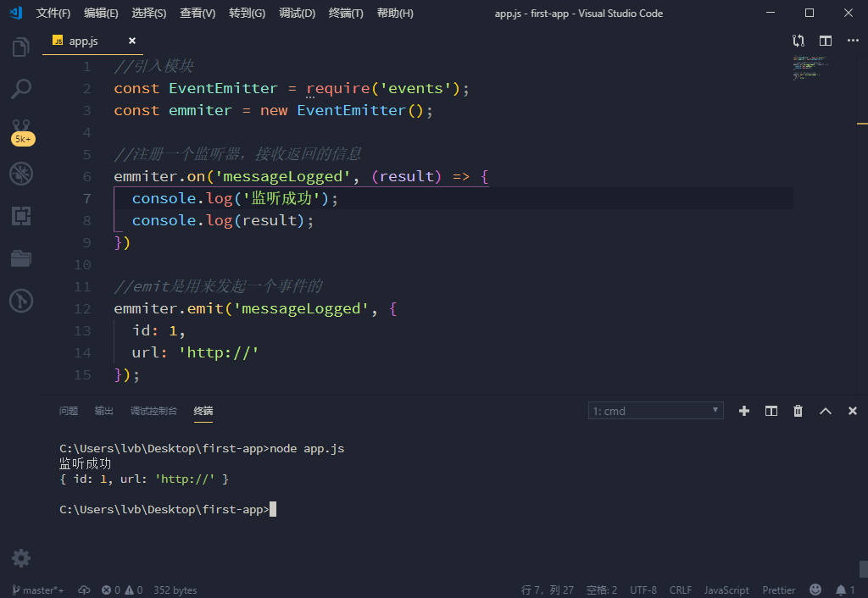Screen dimensions: 868x598
Task: Change language mode JavaScript
Action: tap(726, 590)
